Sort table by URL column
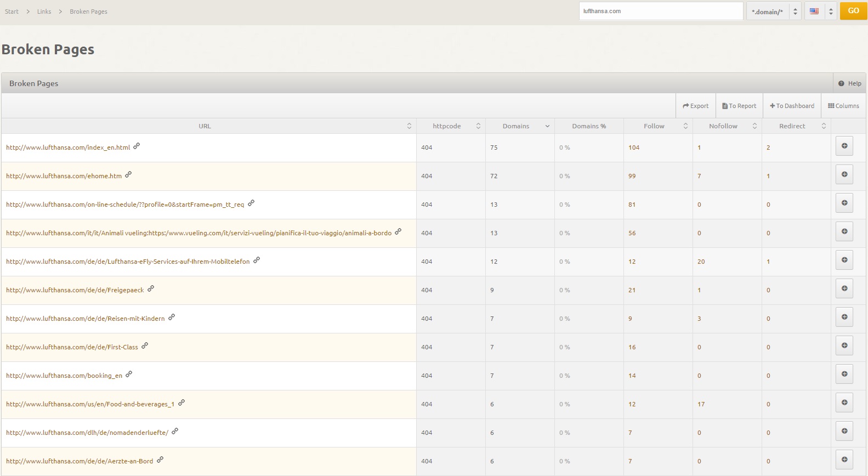 209,126
